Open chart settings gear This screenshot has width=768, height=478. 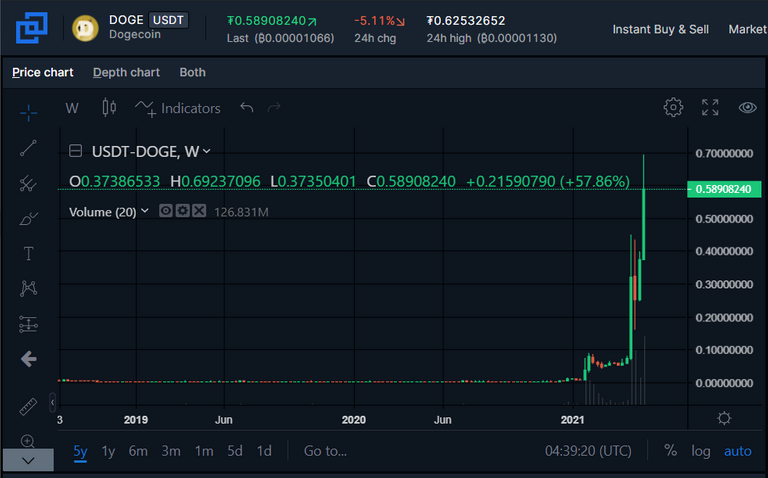(x=673, y=107)
